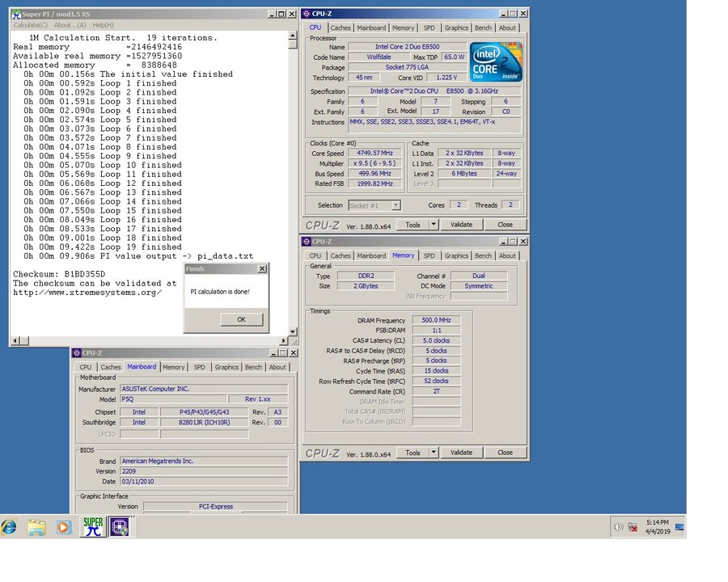Click the CAS# Latency 5.0 clocks value
Viewport: 728px width, 582px height.
click(x=437, y=340)
